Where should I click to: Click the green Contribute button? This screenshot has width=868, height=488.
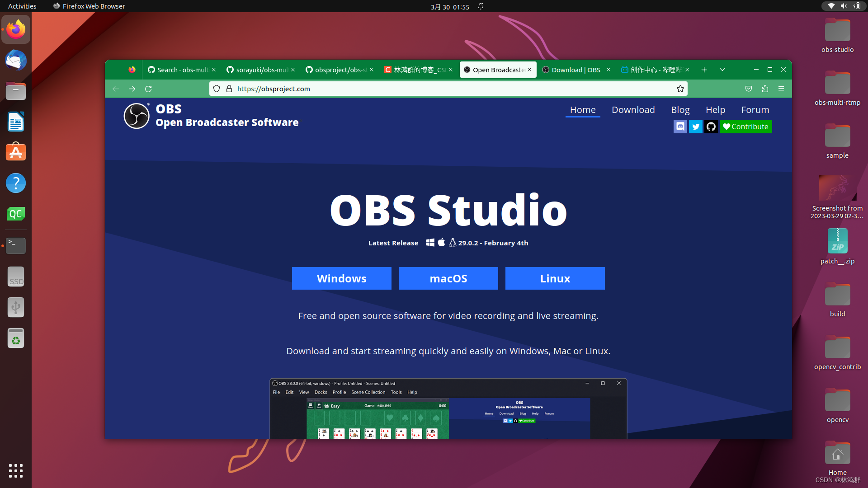click(745, 127)
